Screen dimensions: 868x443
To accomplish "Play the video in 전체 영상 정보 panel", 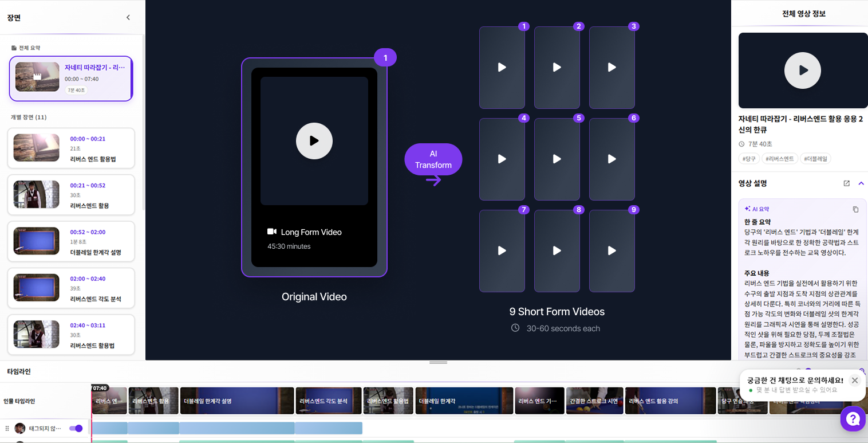I will pos(802,70).
